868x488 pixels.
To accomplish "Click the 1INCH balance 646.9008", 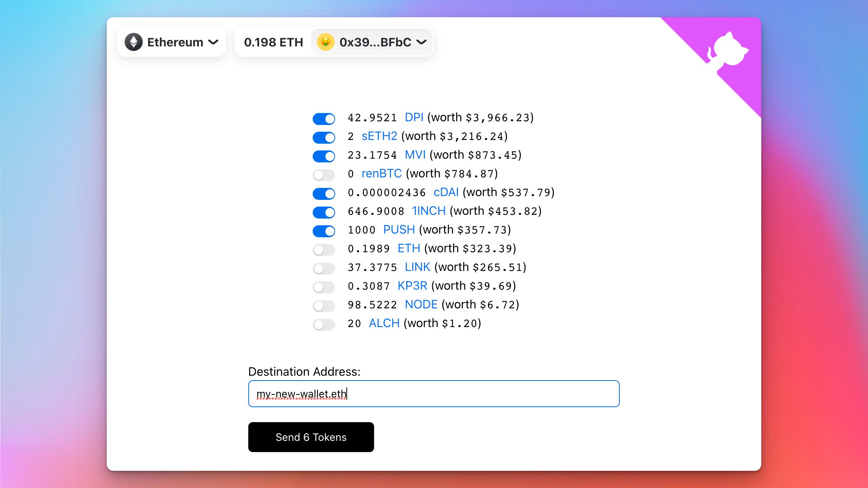I will click(x=376, y=211).
